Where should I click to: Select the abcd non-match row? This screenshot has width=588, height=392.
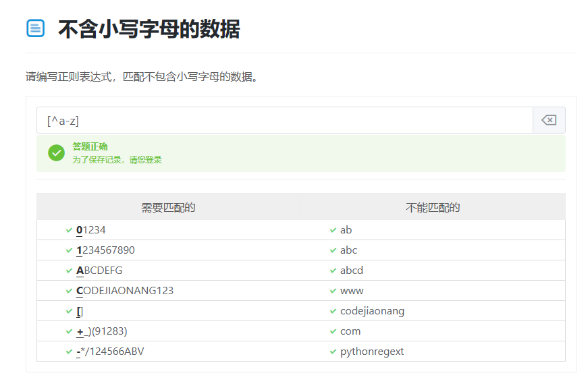pos(351,271)
